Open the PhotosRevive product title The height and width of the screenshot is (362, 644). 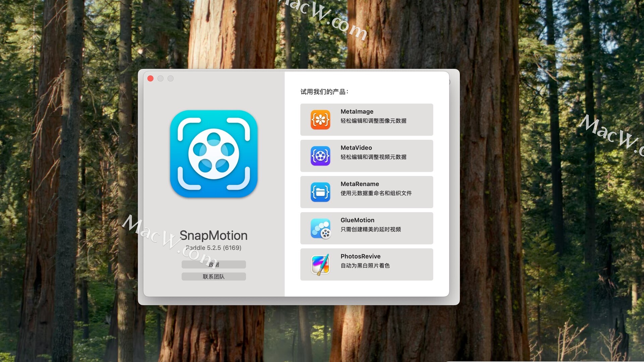[x=360, y=256]
